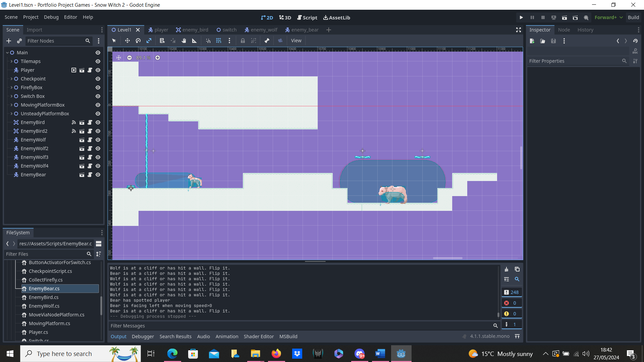Click the Instantiate Child Scene link icon

pyautogui.click(x=19, y=41)
